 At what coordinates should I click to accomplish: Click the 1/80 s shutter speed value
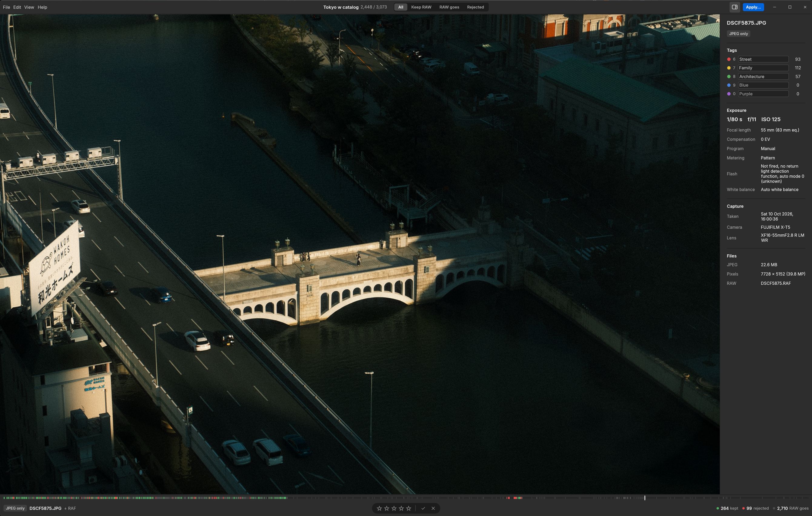734,119
